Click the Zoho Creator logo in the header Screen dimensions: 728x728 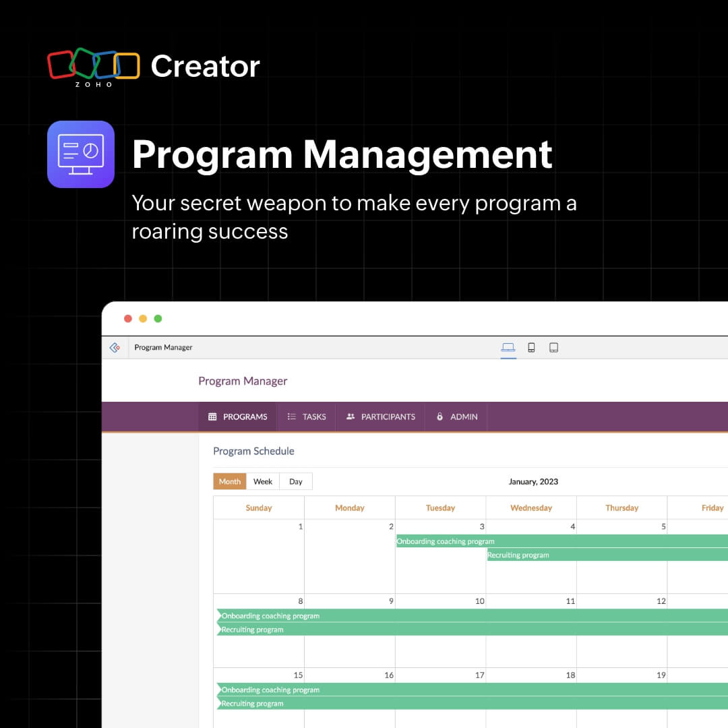tap(94, 65)
